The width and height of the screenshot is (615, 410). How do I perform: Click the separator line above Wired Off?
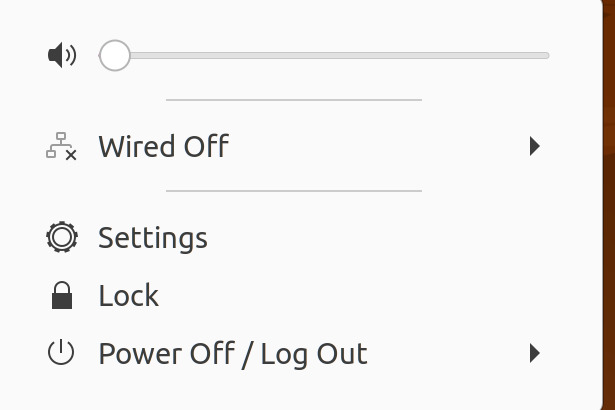click(x=293, y=100)
